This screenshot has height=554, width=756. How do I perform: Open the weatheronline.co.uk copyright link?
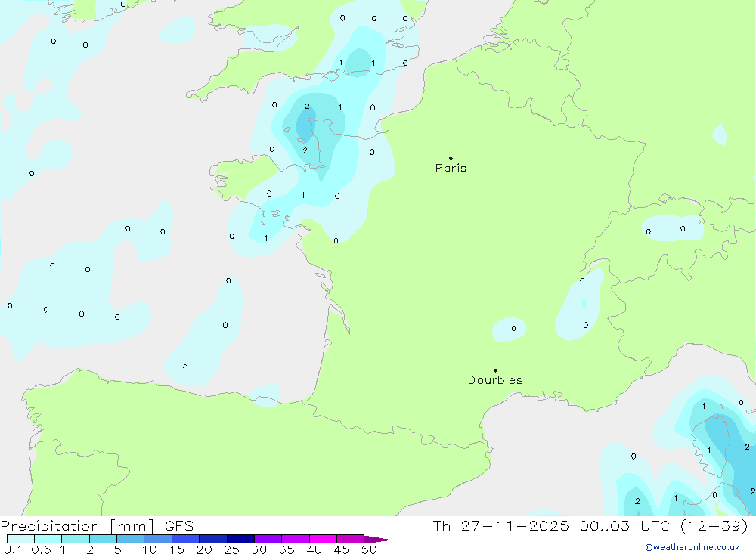(x=692, y=547)
